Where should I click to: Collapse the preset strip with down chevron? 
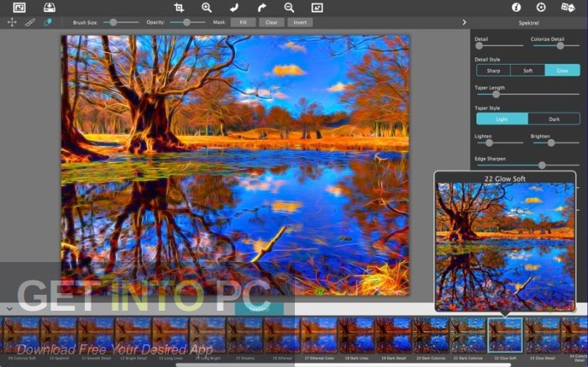[10, 309]
